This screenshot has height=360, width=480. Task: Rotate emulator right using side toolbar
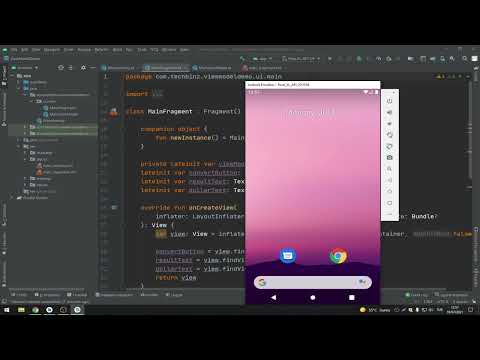(389, 146)
